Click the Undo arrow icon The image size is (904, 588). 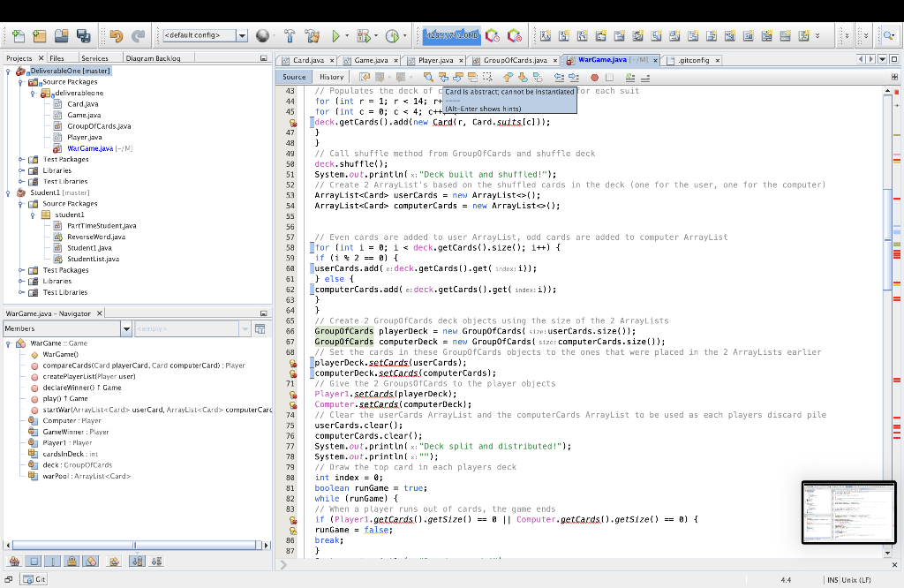click(x=116, y=36)
